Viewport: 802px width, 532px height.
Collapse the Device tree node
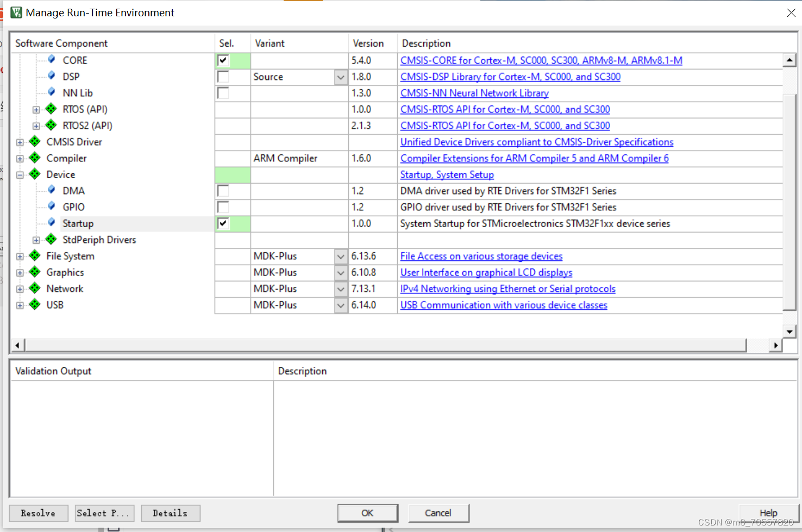pyautogui.click(x=20, y=175)
